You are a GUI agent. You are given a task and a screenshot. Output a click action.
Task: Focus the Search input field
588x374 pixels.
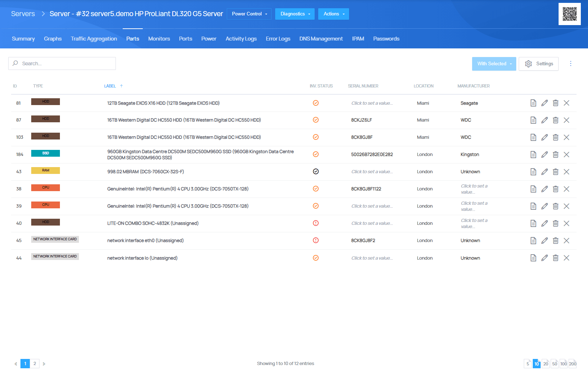tap(62, 63)
